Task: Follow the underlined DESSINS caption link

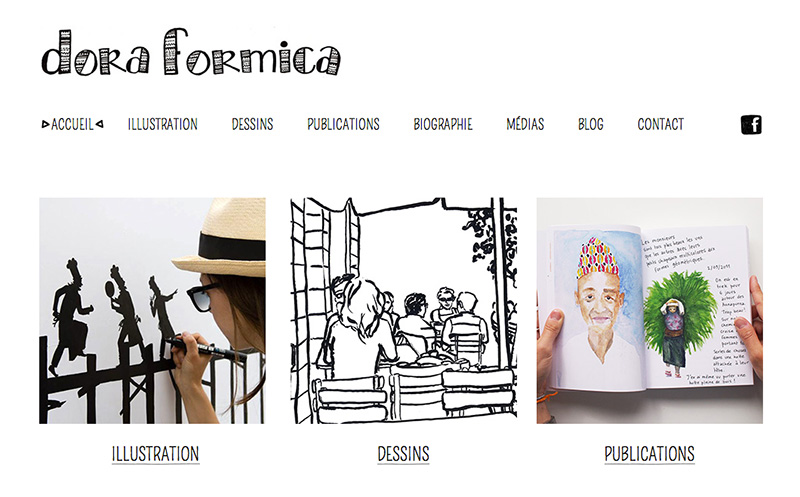Action: [404, 454]
